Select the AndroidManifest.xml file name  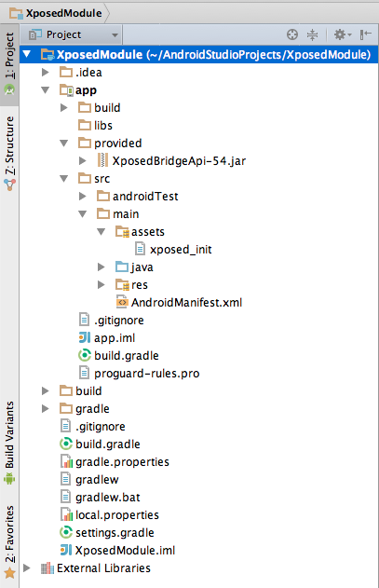[x=186, y=302]
